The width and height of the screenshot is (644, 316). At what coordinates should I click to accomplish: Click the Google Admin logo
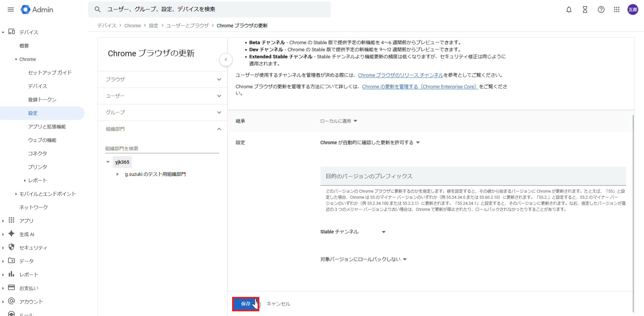pos(37,9)
